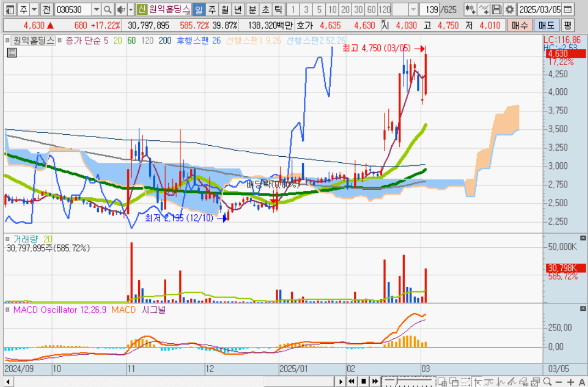Click the 원익홀딩스 stock name field
Image resolution: width=588 pixels, height=387 pixels.
169,9
